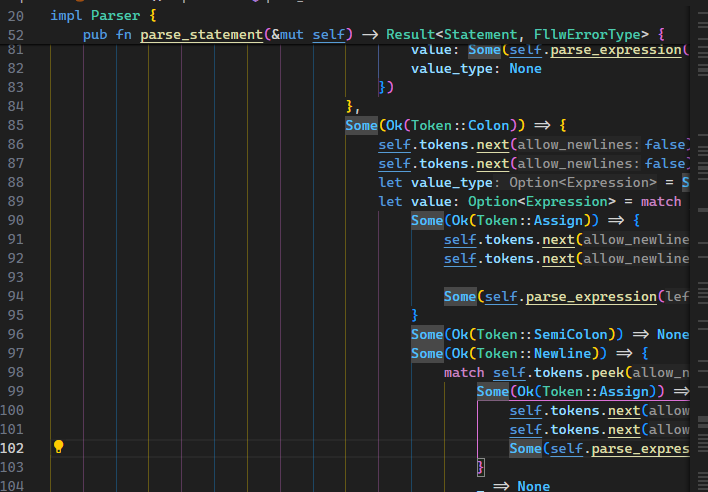
Task: Click the 'match' keyword on line 89
Action: pos(661,202)
